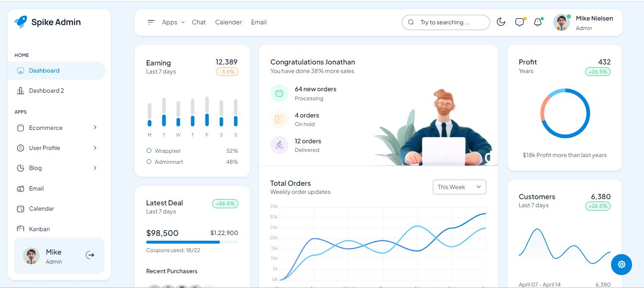Open the notifications bell icon
This screenshot has width=644, height=288.
(x=538, y=22)
